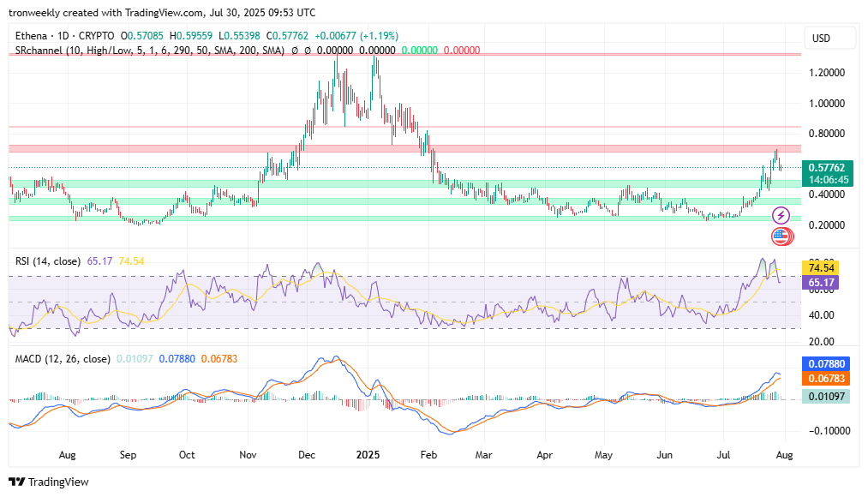Click the Mar label on time axis
Image resolution: width=868 pixels, height=497 pixels.
click(x=483, y=455)
